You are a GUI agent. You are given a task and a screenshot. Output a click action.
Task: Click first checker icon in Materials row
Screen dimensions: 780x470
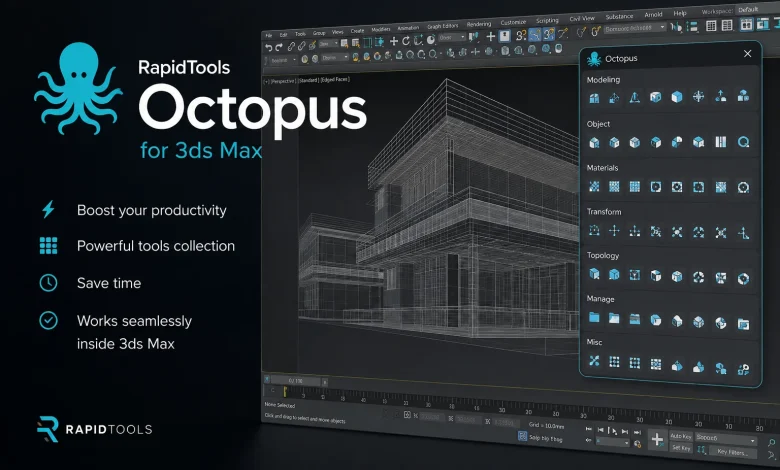pyautogui.click(x=594, y=187)
